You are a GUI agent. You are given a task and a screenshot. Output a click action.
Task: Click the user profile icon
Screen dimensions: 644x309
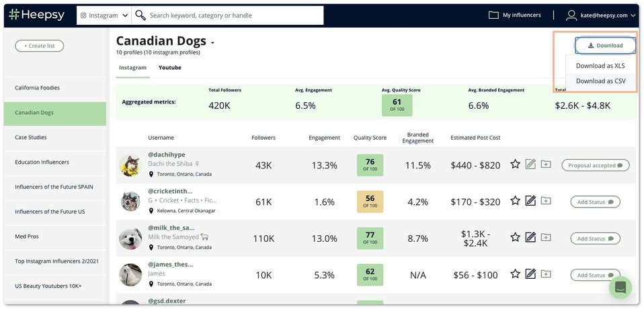coord(571,15)
